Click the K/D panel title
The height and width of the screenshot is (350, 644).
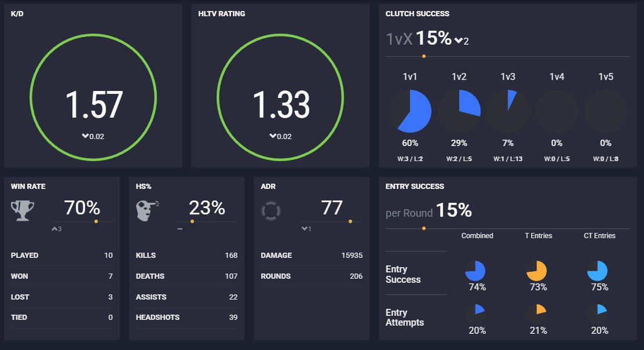17,13
